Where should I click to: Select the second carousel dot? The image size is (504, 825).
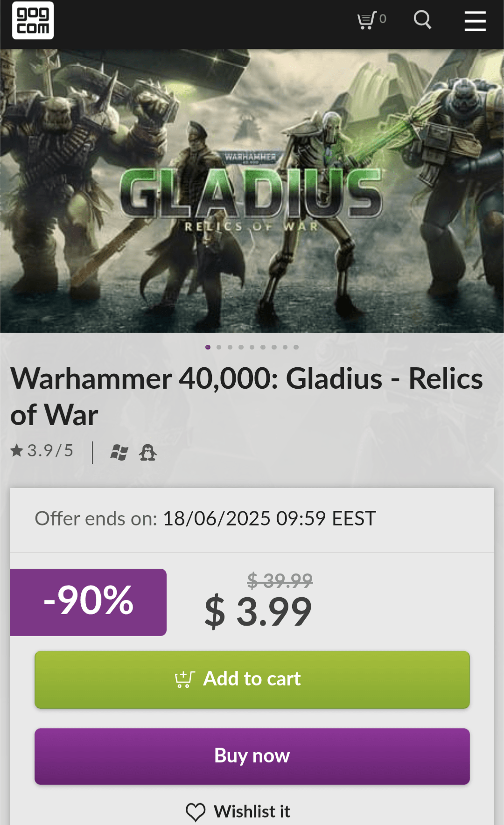219,347
